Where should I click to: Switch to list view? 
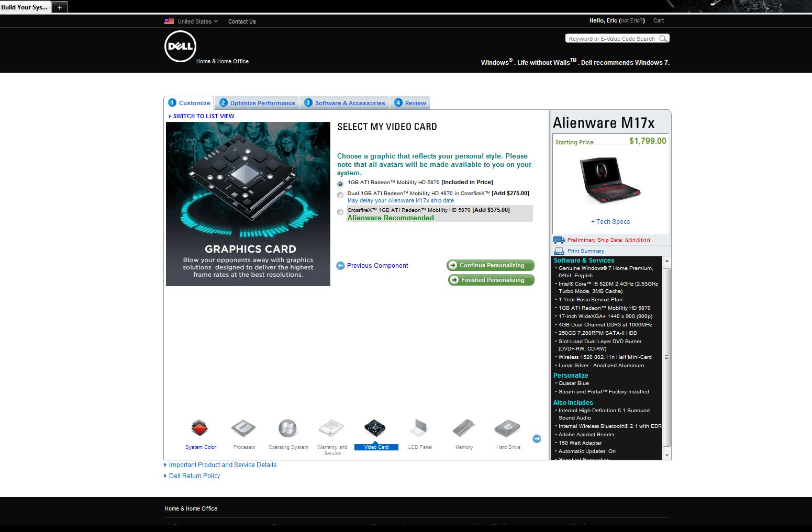pos(203,116)
